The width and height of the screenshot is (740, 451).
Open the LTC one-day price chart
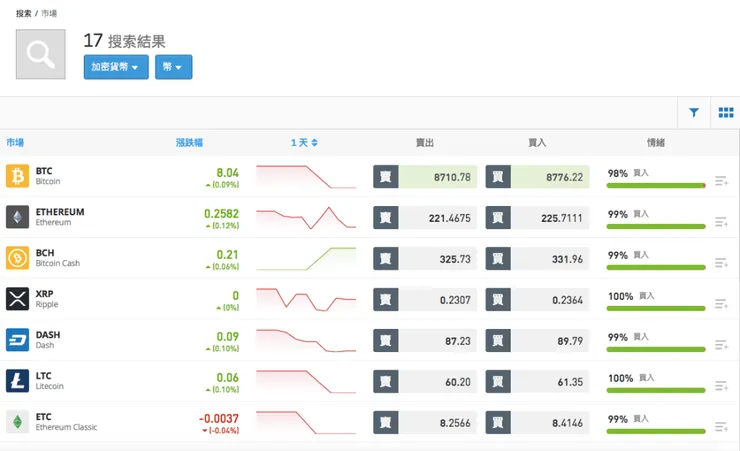pyautogui.click(x=306, y=382)
